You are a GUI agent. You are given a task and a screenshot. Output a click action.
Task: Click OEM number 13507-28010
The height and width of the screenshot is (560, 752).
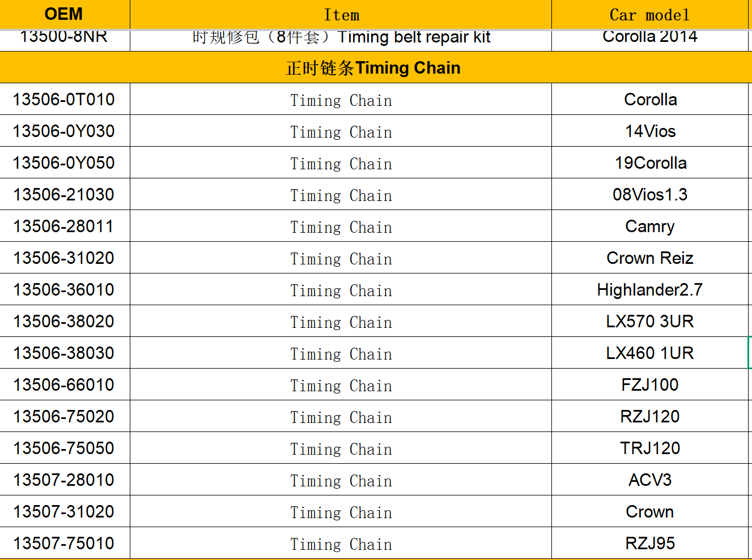64,480
